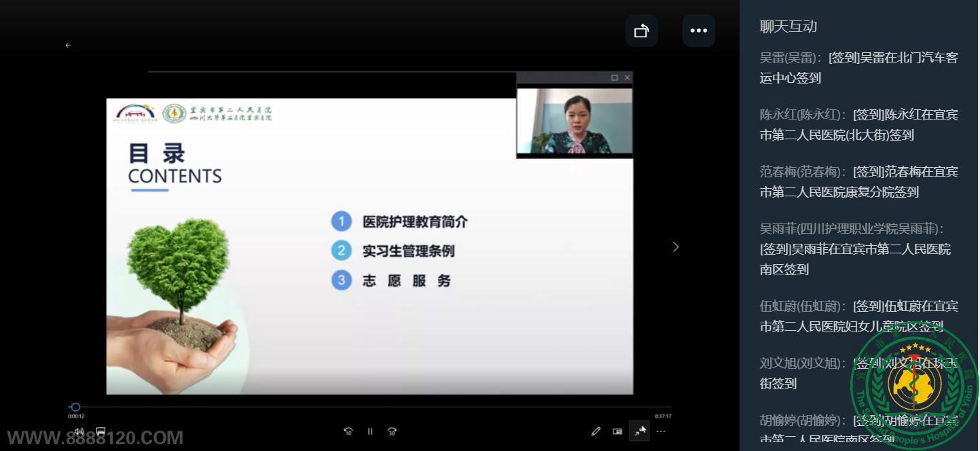Go back using the left arrow icon

(68, 46)
